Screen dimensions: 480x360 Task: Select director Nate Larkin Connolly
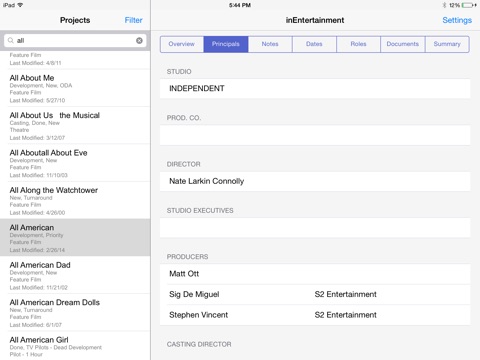[315, 181]
